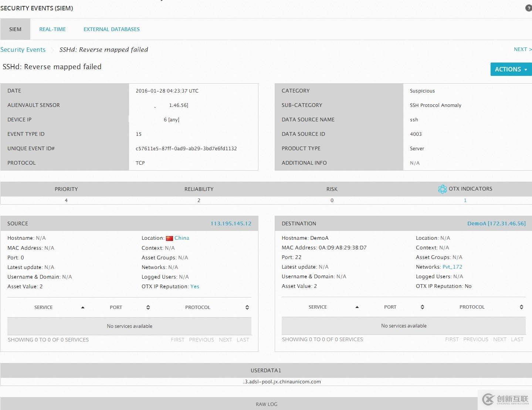
Task: Click FIRST in destination services pagination
Action: (452, 339)
